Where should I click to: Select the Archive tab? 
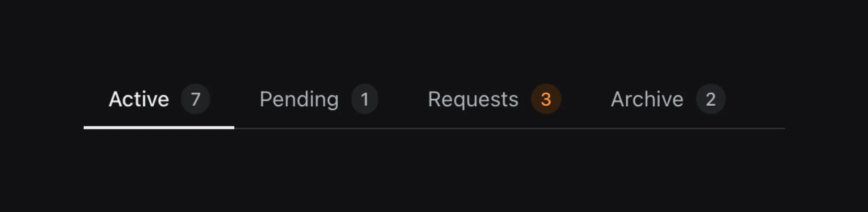point(668,99)
